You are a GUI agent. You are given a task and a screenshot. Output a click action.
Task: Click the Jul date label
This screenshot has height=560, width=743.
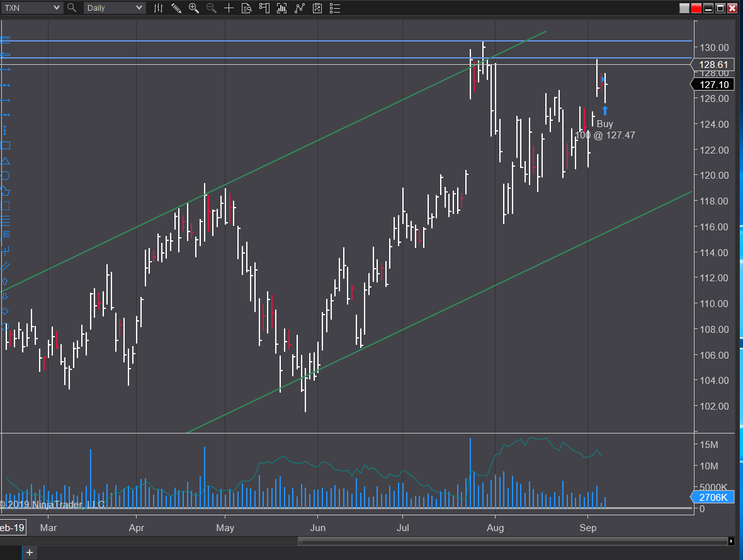[403, 527]
